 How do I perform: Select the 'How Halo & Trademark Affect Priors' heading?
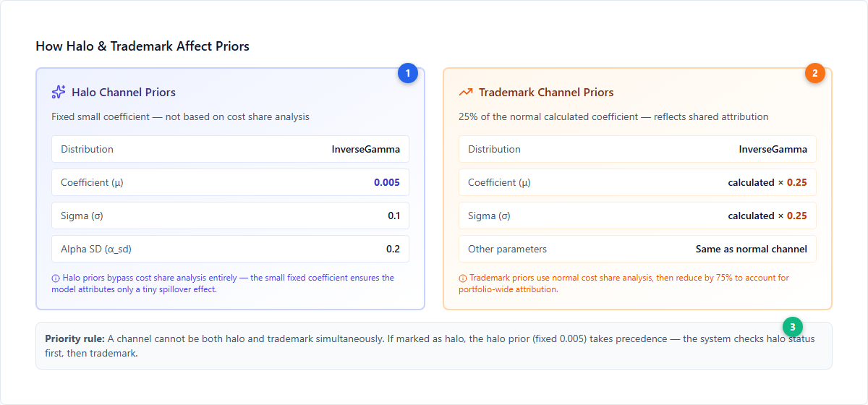(142, 46)
